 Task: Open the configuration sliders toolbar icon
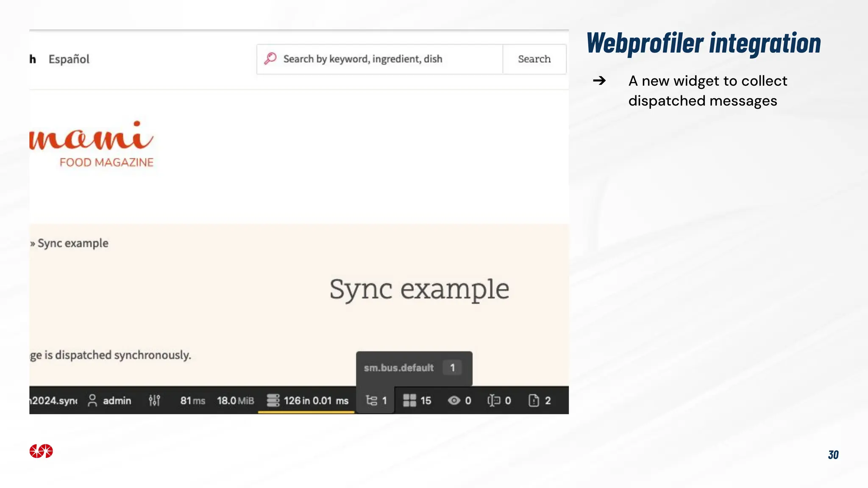point(154,400)
